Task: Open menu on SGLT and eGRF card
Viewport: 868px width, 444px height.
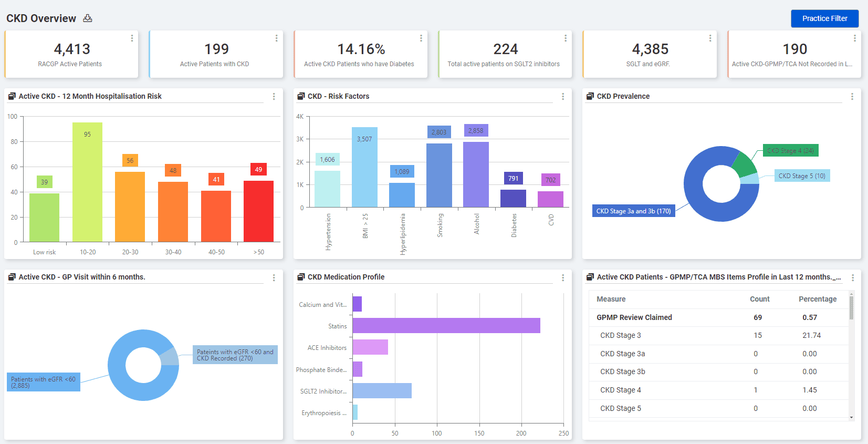Action: (710, 38)
